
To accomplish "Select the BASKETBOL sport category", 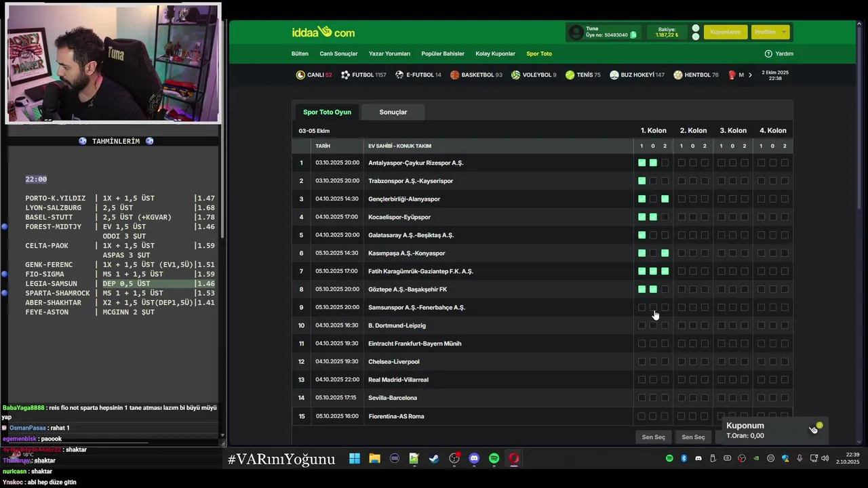I will pyautogui.click(x=476, y=75).
